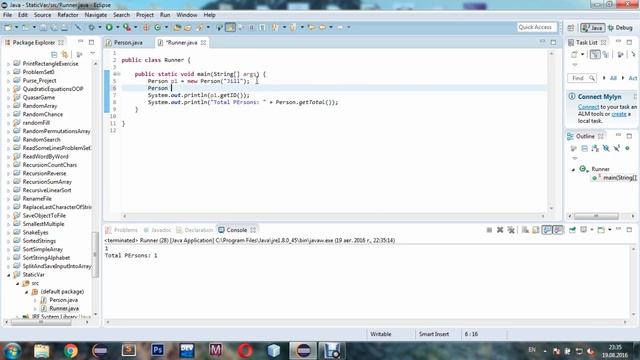Viewport: 640px width, 360px height.
Task: Select Person.java in Package Explorer
Action: 63,300
